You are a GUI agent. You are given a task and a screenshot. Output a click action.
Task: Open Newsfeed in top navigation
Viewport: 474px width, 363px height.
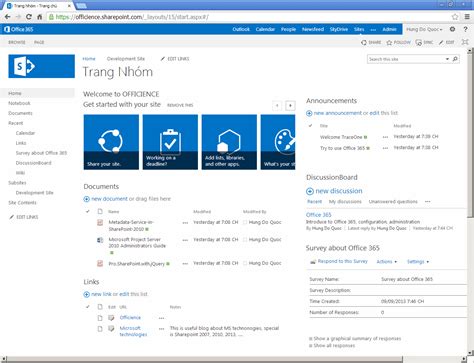[313, 29]
